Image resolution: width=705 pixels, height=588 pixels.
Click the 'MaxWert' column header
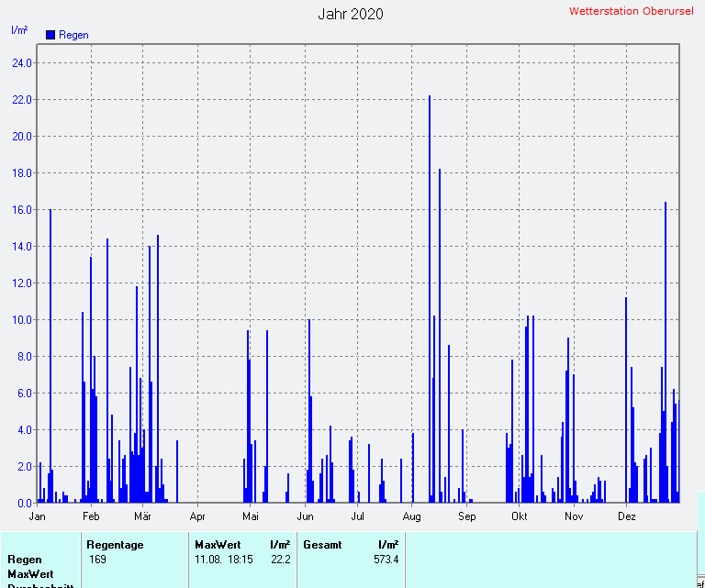(x=218, y=545)
